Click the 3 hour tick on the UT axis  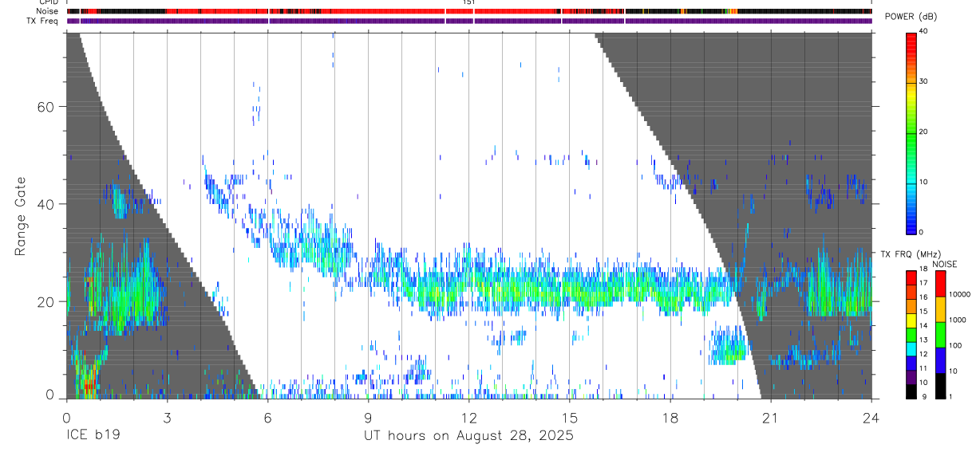167,417
